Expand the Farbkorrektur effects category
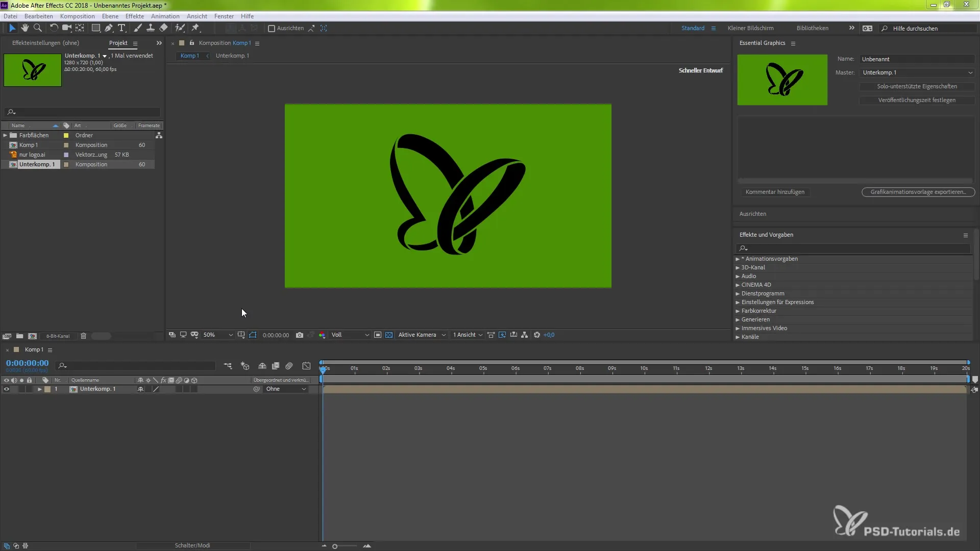This screenshot has height=551, width=980. 738,311
